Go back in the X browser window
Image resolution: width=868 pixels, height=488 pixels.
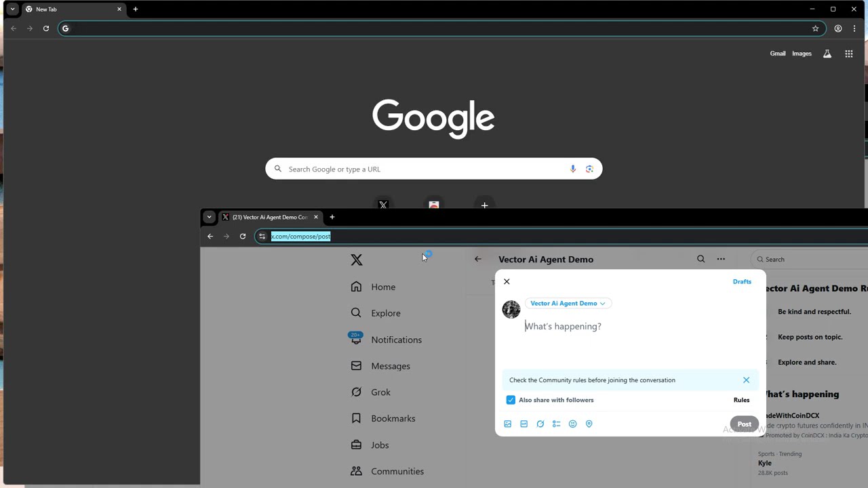coord(210,236)
